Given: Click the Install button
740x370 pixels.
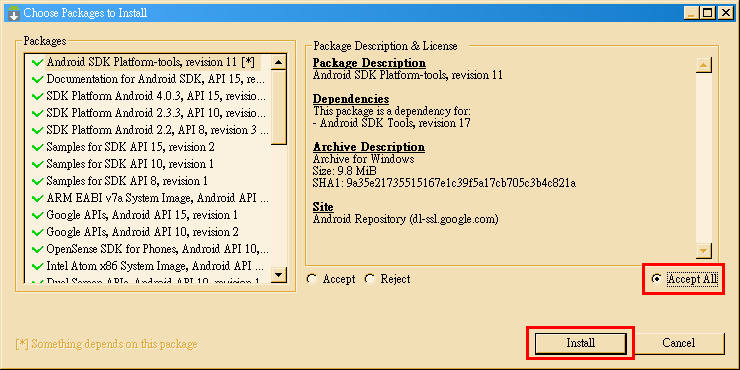Looking at the screenshot, I should coord(580,343).
